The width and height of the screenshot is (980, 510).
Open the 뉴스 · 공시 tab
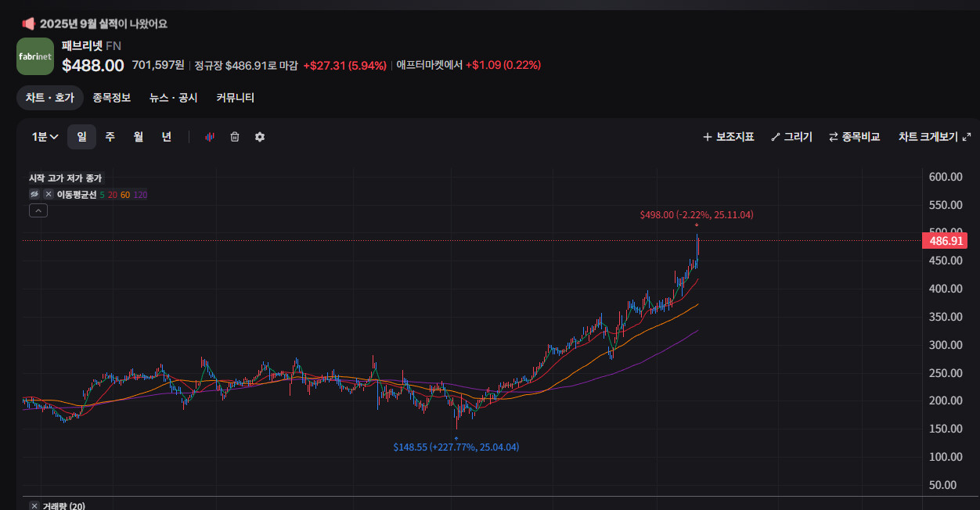(174, 98)
